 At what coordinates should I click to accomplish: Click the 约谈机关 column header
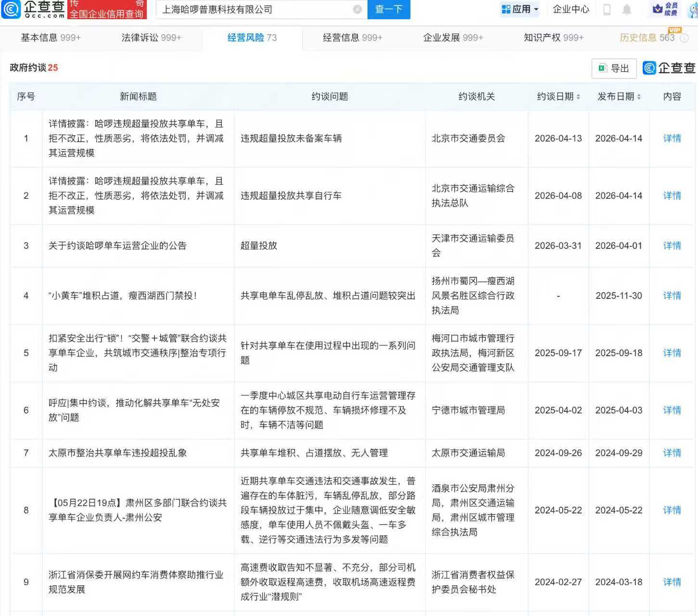click(476, 97)
